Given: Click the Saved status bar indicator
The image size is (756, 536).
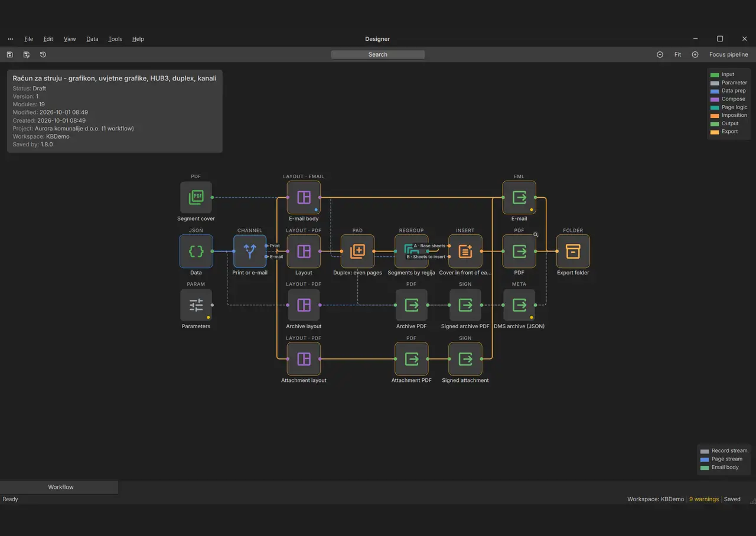Looking at the screenshot, I should tap(732, 499).
